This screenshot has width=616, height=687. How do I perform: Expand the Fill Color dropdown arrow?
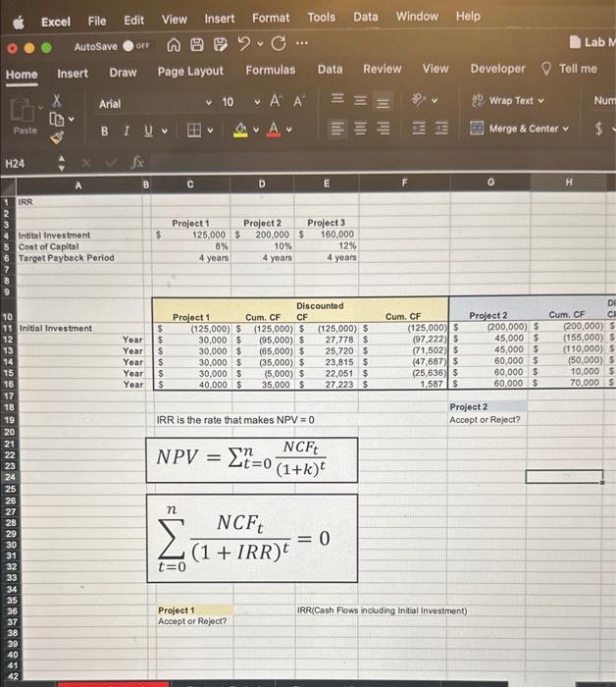click(256, 130)
